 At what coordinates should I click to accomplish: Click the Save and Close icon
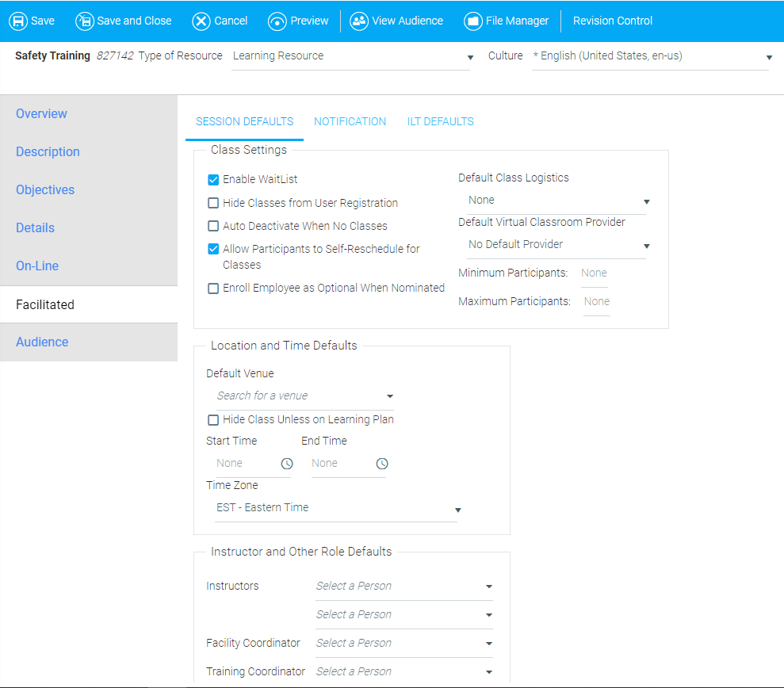tap(85, 21)
